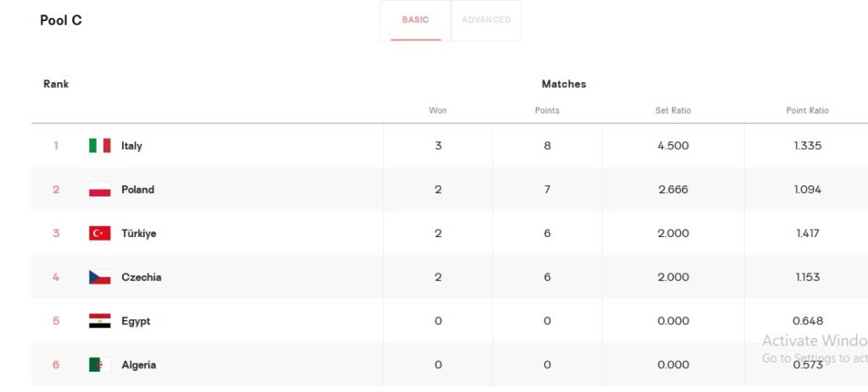The image size is (868, 392).
Task: Select the Czechia team name
Action: point(141,278)
